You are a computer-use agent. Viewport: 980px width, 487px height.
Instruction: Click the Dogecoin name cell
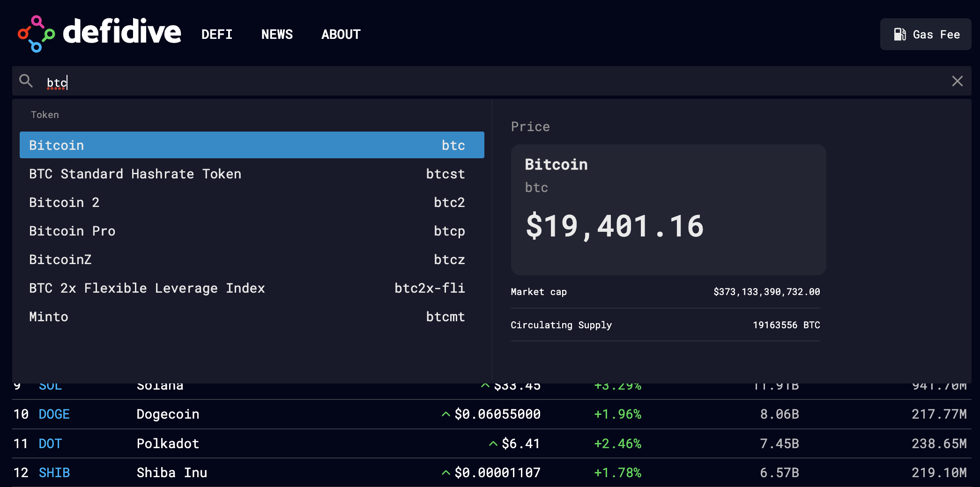tap(168, 414)
